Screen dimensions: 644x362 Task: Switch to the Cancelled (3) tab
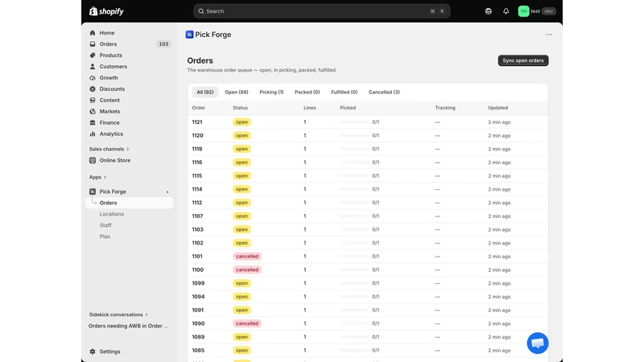click(384, 92)
